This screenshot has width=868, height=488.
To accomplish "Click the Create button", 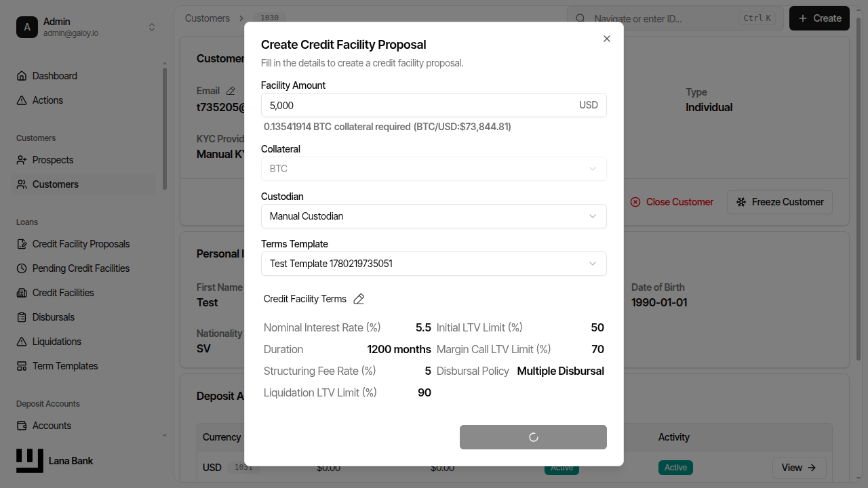I will 819,18.
